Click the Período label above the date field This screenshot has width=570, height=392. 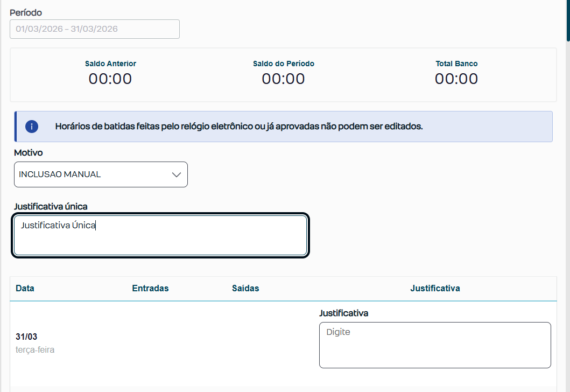point(26,12)
